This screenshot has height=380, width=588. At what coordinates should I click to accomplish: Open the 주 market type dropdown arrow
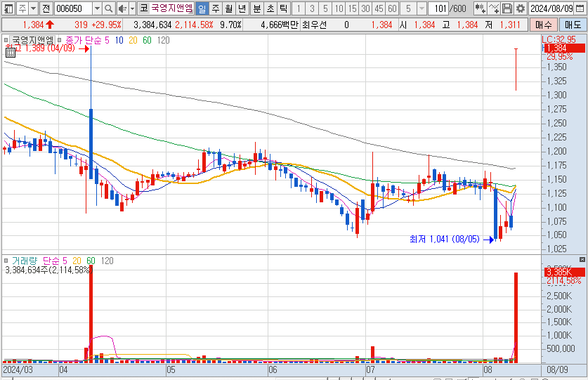point(34,8)
